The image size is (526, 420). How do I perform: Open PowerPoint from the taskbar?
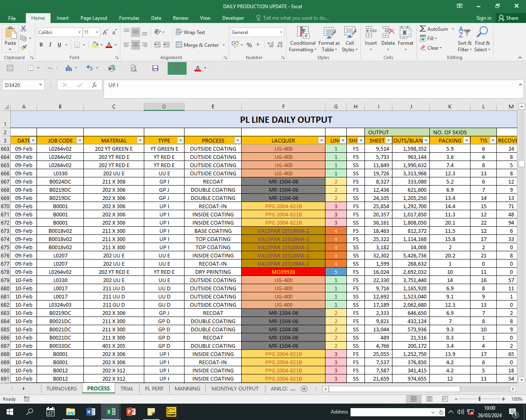131,411
